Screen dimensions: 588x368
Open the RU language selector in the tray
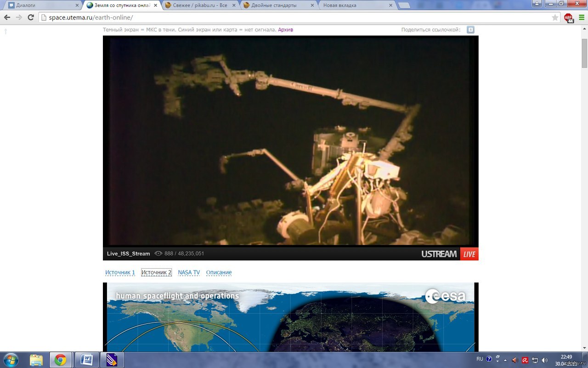(x=480, y=359)
